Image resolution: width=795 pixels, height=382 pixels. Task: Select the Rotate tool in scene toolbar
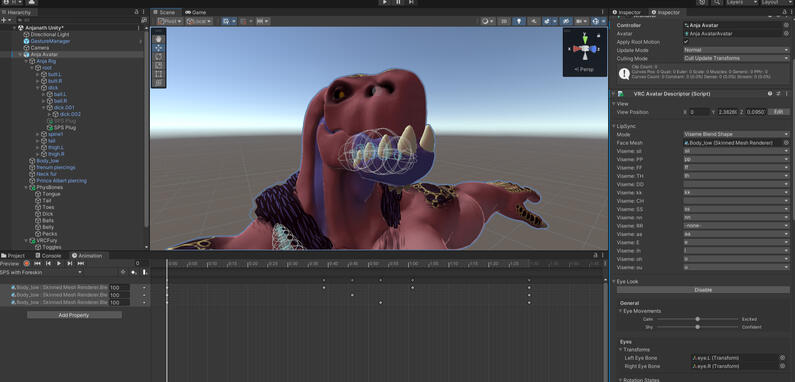coord(159,56)
